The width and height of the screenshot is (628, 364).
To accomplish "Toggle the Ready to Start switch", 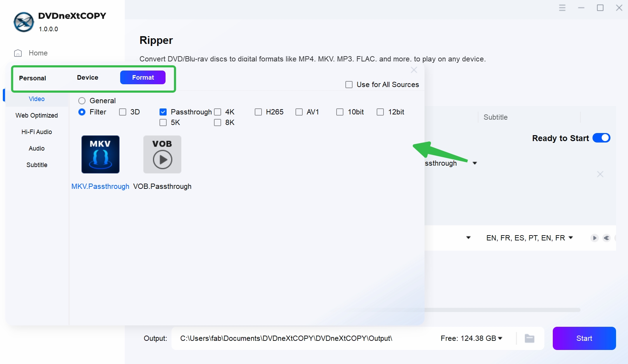I will 601,138.
